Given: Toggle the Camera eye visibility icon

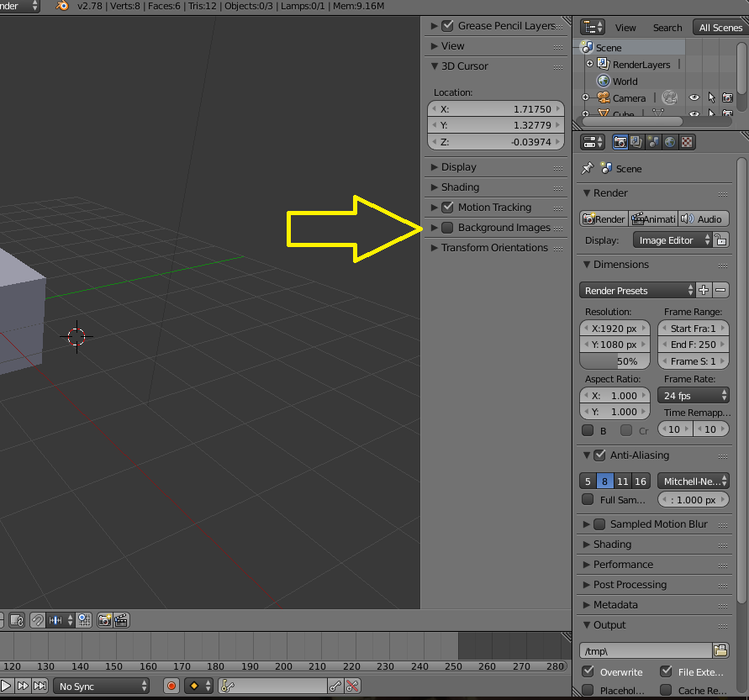Looking at the screenshot, I should [694, 97].
